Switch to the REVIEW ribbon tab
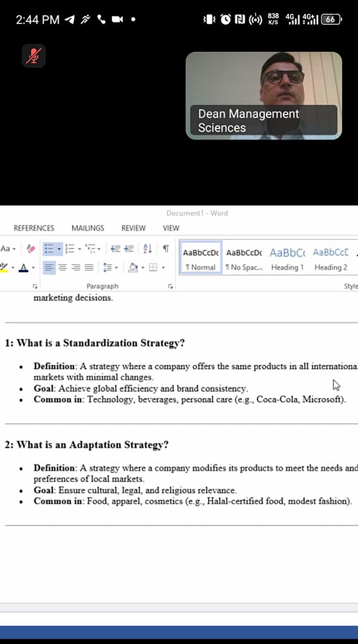 pyautogui.click(x=133, y=228)
